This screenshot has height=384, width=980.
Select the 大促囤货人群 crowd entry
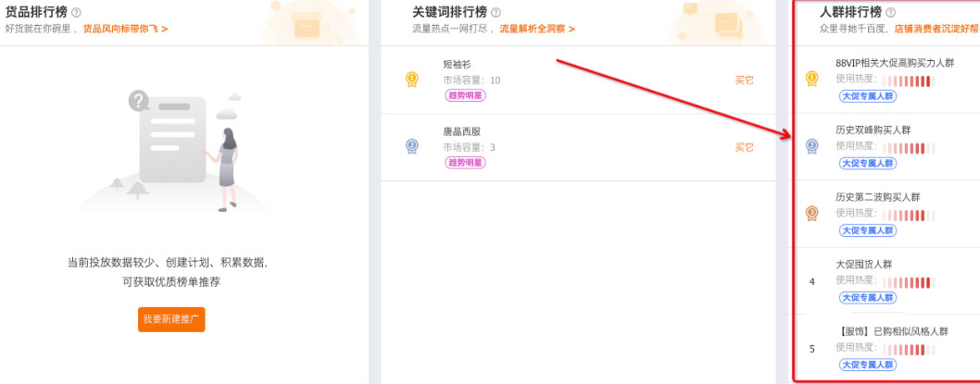(863, 264)
